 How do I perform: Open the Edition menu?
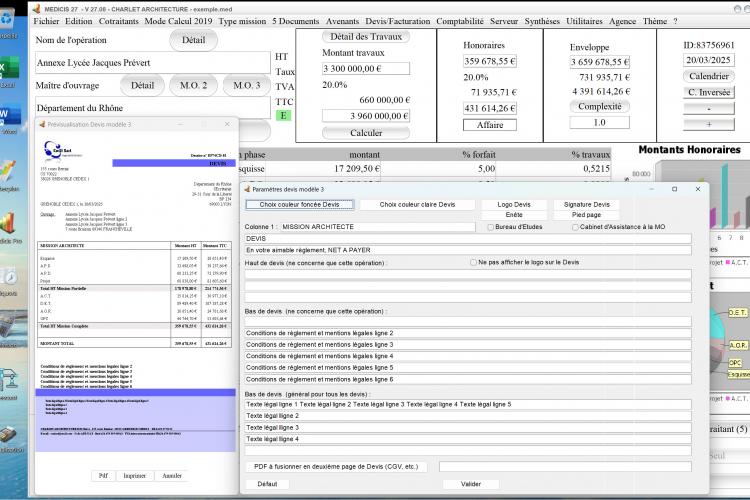79,21
